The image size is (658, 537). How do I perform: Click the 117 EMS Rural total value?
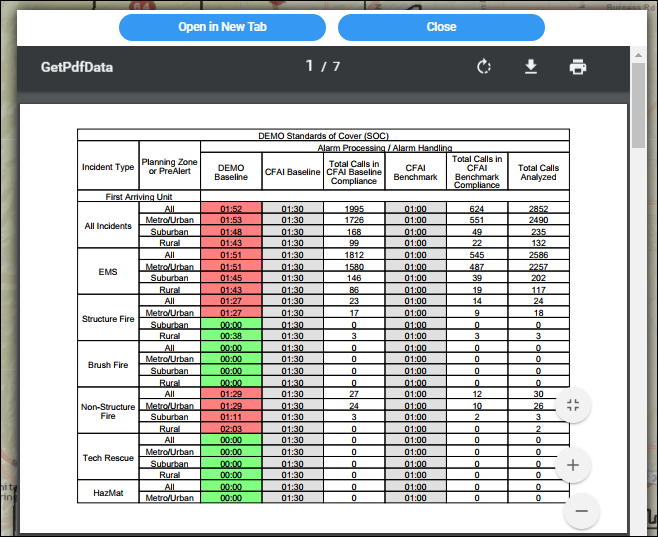tap(538, 289)
